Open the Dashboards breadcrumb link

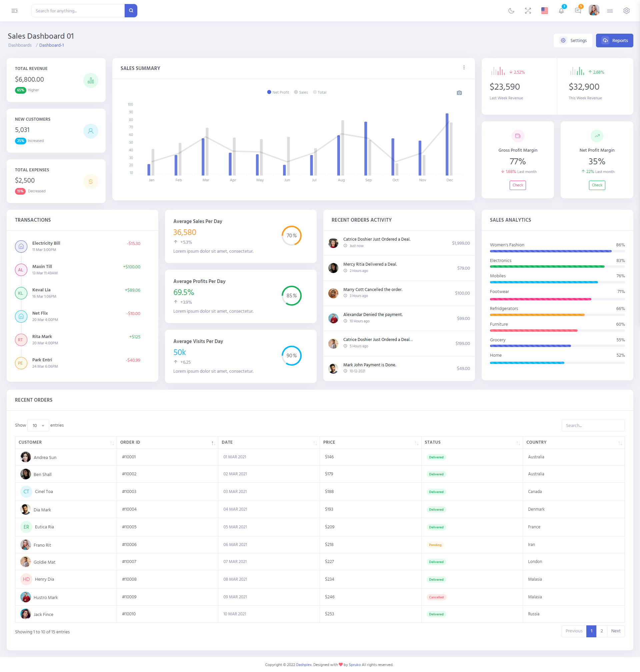click(x=20, y=45)
